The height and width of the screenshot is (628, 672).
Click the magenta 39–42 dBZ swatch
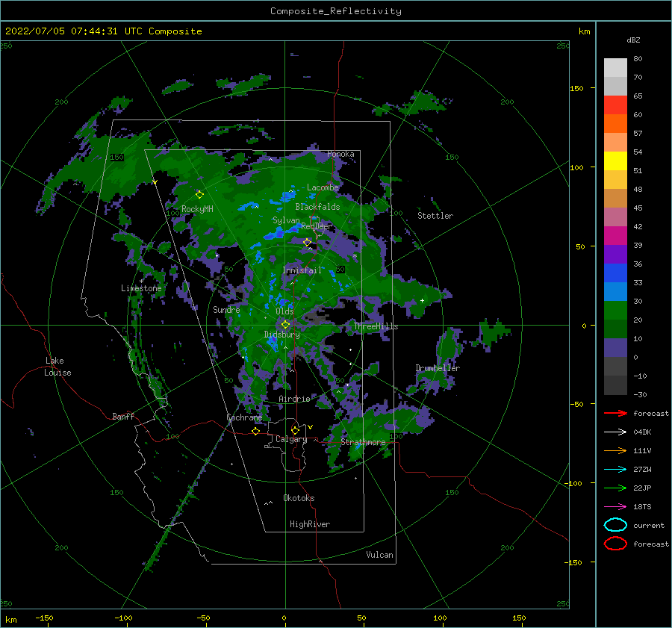click(615, 235)
